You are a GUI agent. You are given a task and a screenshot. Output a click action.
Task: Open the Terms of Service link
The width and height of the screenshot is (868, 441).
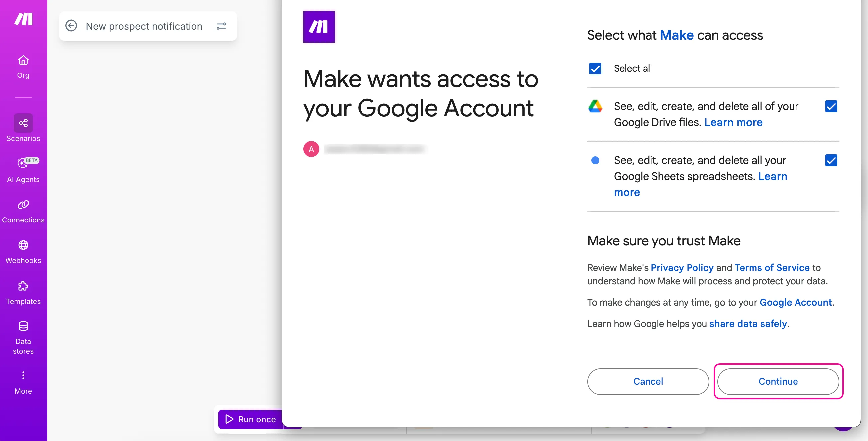coord(772,268)
